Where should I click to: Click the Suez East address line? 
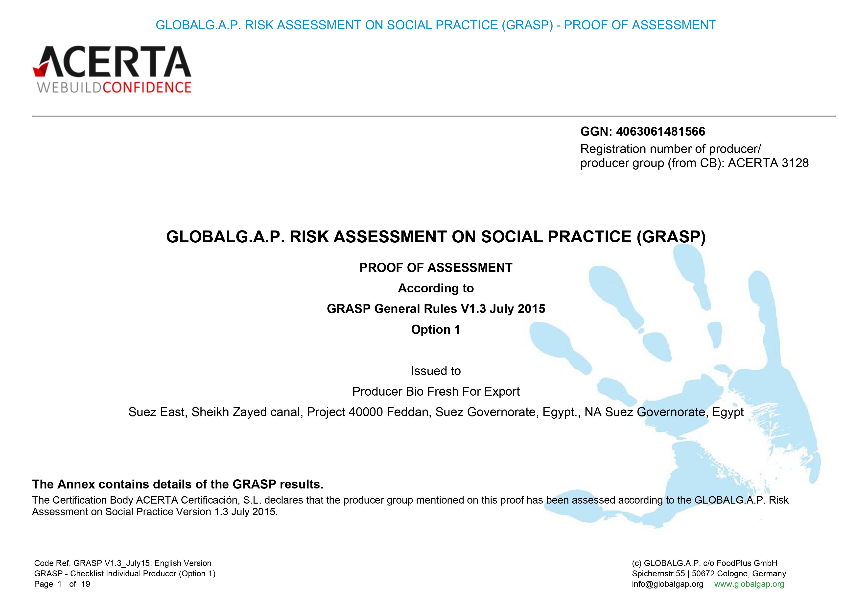coord(436,412)
